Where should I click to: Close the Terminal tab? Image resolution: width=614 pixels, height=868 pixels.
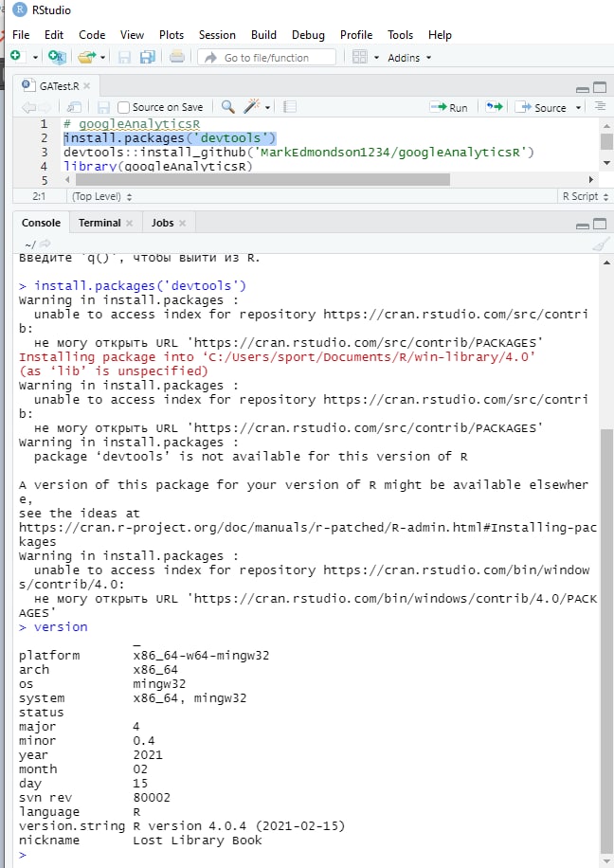coord(129,223)
